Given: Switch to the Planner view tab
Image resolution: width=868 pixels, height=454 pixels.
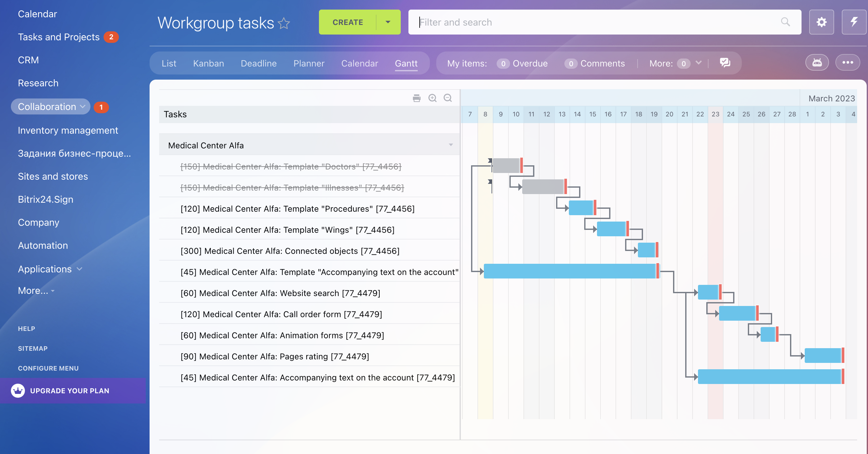Looking at the screenshot, I should tap(309, 63).
